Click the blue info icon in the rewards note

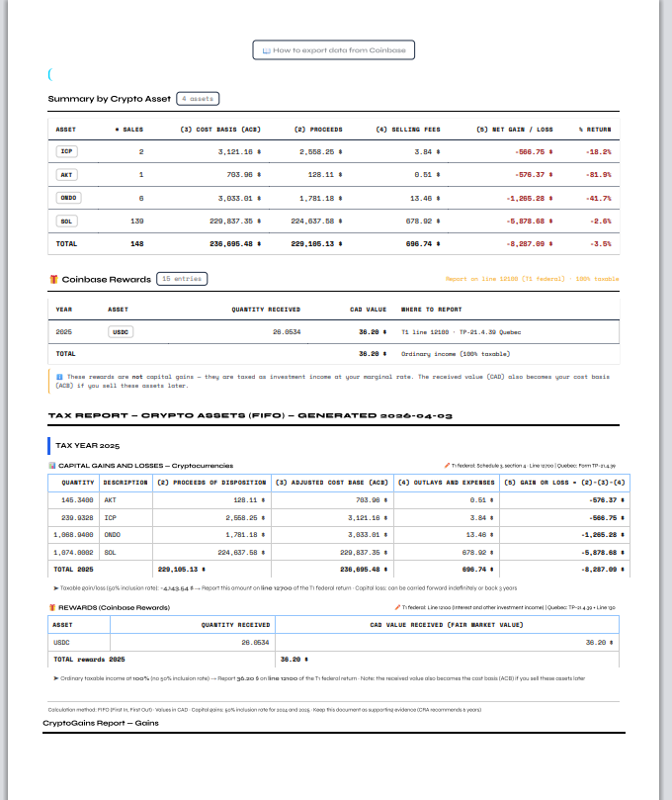59,377
